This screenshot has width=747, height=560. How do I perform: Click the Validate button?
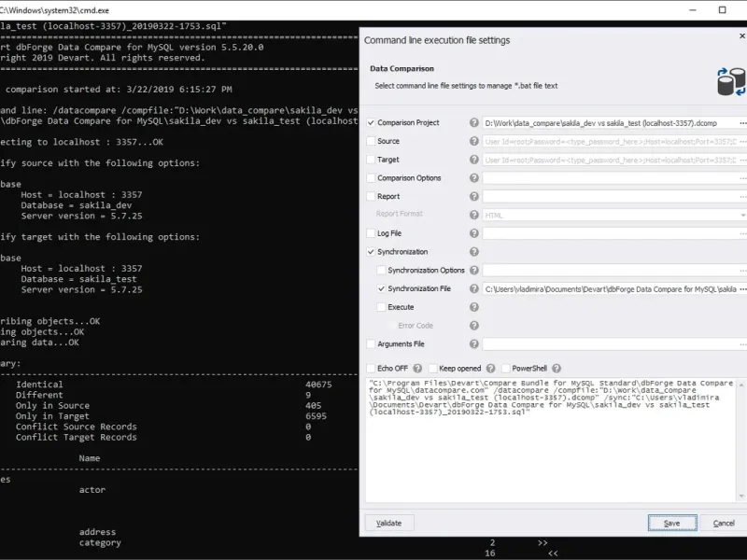click(x=389, y=523)
